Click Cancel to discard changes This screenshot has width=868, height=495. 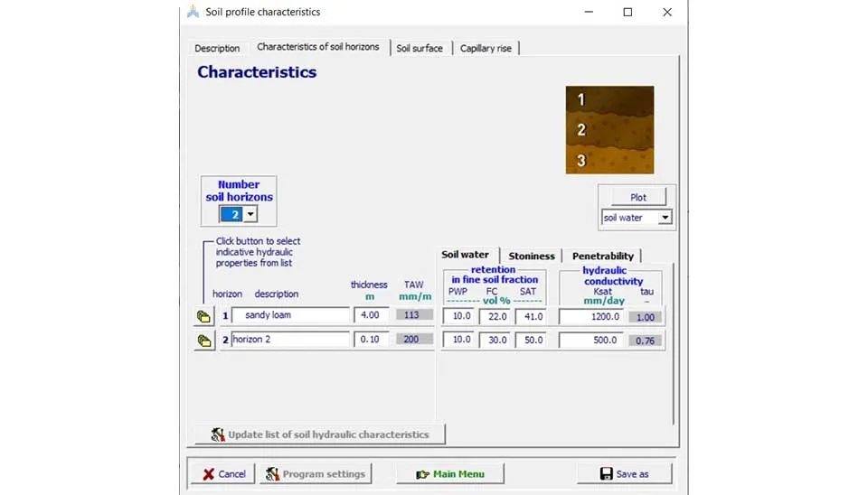tap(222, 473)
